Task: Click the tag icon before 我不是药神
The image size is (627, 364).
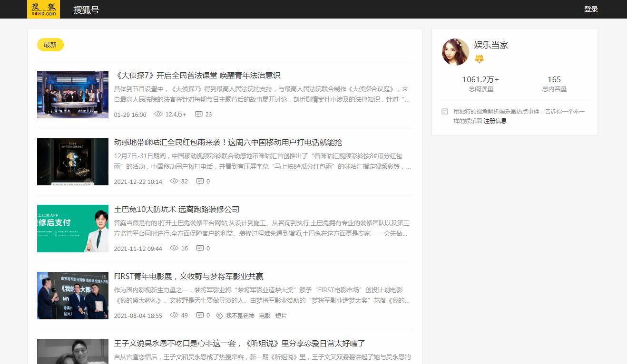Action: 219,316
